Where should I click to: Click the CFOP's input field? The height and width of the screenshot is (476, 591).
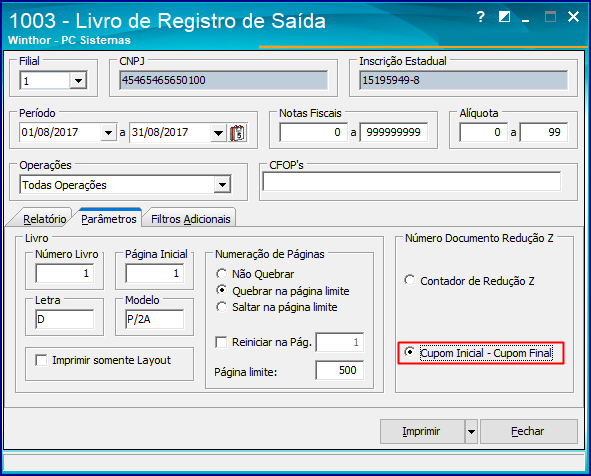tap(412, 181)
